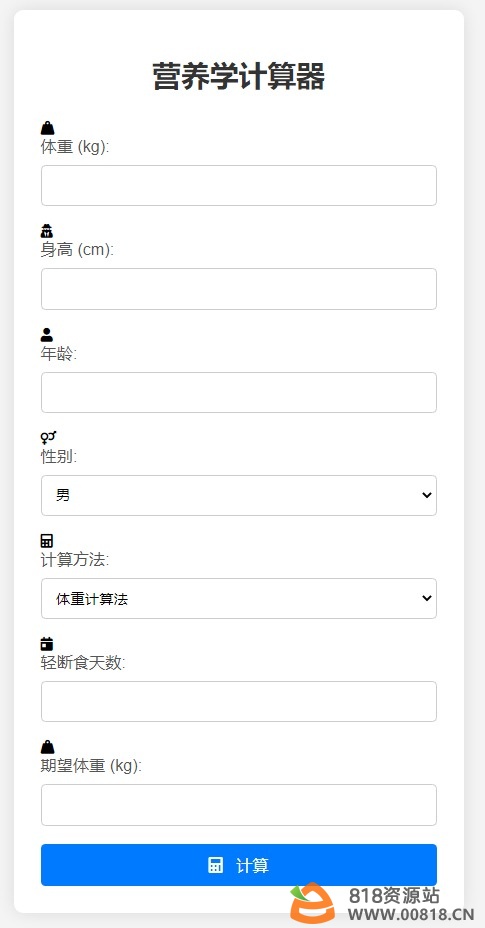Open the 计算方法 method dropdown
This screenshot has width=485, height=928.
click(239, 598)
